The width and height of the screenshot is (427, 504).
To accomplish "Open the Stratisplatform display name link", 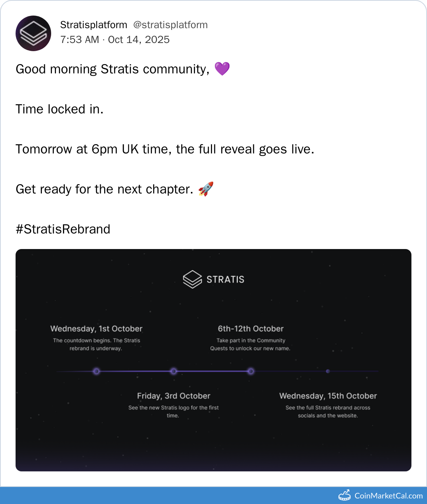I will click(93, 25).
